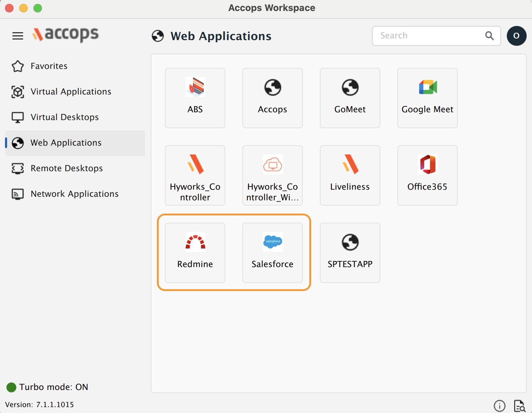532x413 pixels.
Task: Select Virtual Desktops from sidebar
Action: [x=64, y=117]
